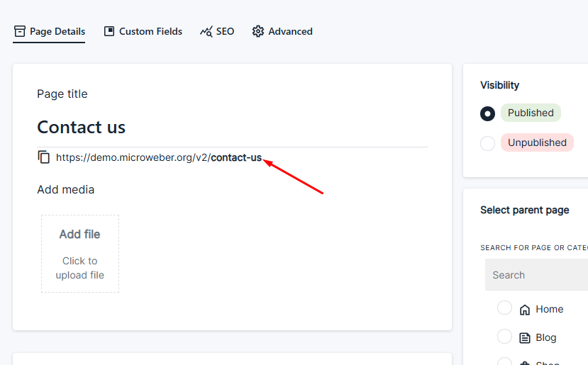Viewport: 588px width, 365px height.
Task: Click the Advanced gear icon
Action: coord(258,31)
